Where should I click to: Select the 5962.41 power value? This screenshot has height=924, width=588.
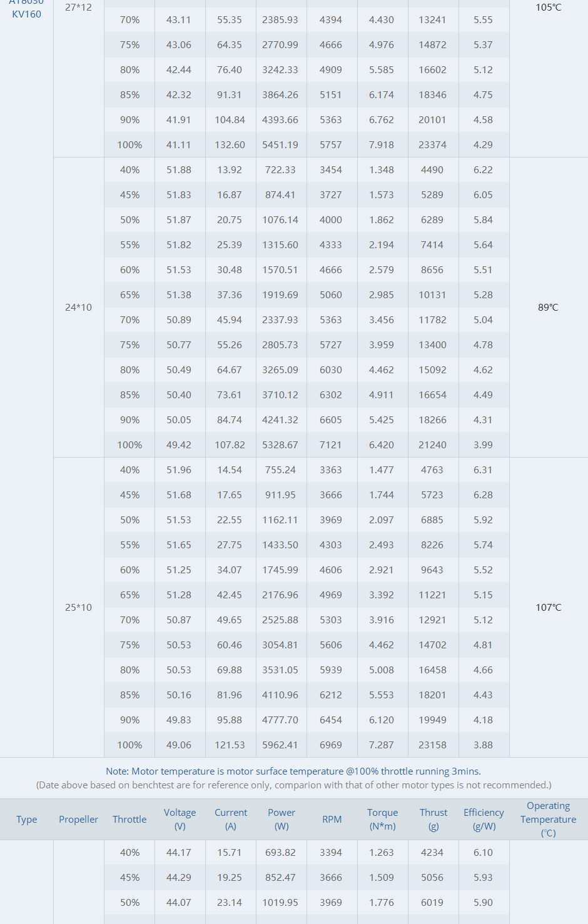[x=280, y=745]
